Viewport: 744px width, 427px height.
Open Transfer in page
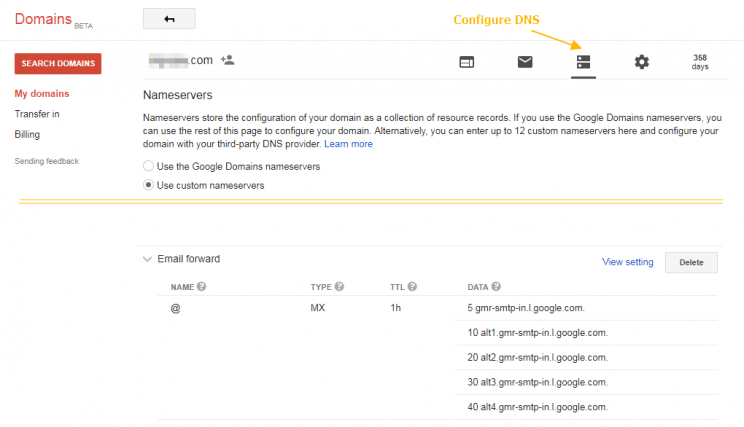coord(37,114)
